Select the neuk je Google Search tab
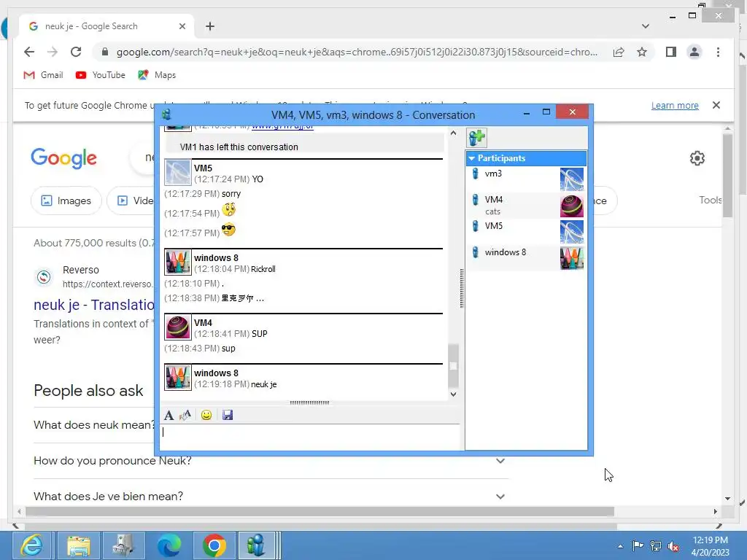 tap(107, 27)
